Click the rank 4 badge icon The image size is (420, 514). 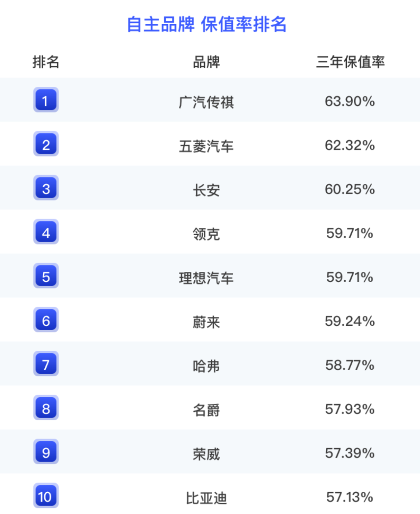pyautogui.click(x=46, y=232)
